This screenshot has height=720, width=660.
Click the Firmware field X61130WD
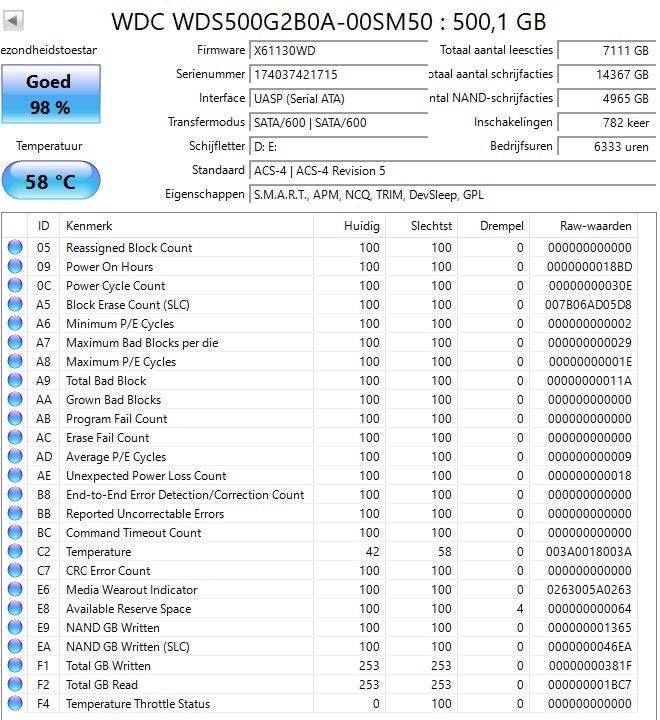[338, 50]
